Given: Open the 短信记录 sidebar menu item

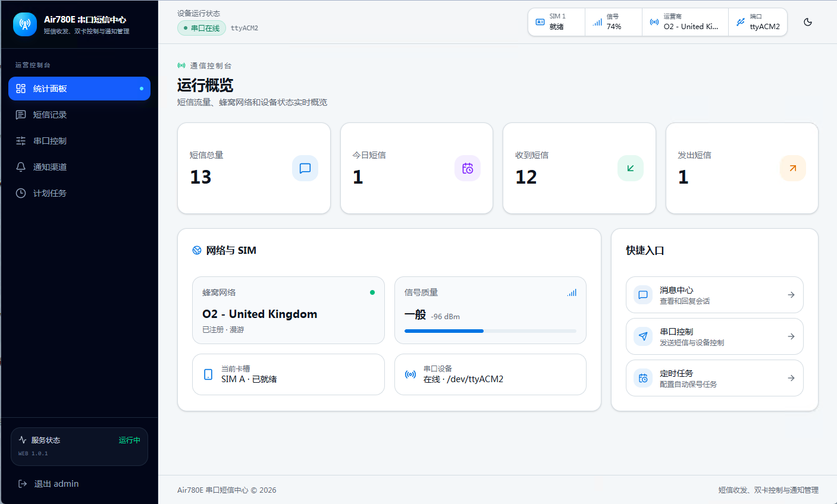Looking at the screenshot, I should pos(79,115).
